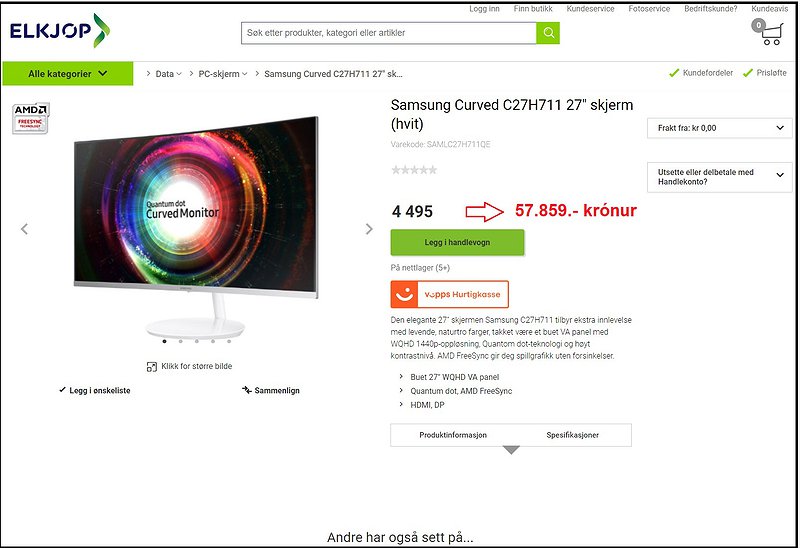Viewport: 800px width, 548px height.
Task: Expand Frakt fra kr 0,00 panel
Action: [719, 128]
